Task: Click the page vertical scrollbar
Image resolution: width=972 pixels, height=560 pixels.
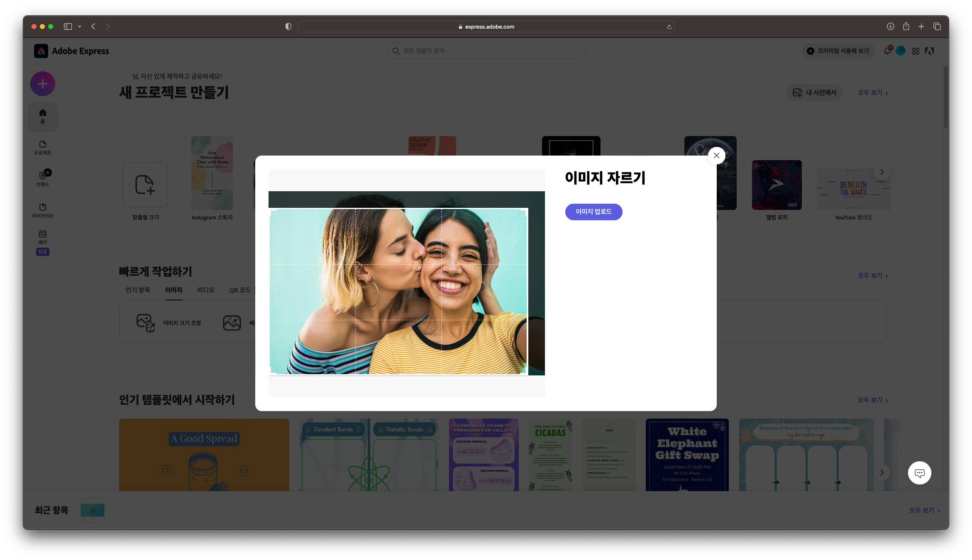Action: point(945,97)
